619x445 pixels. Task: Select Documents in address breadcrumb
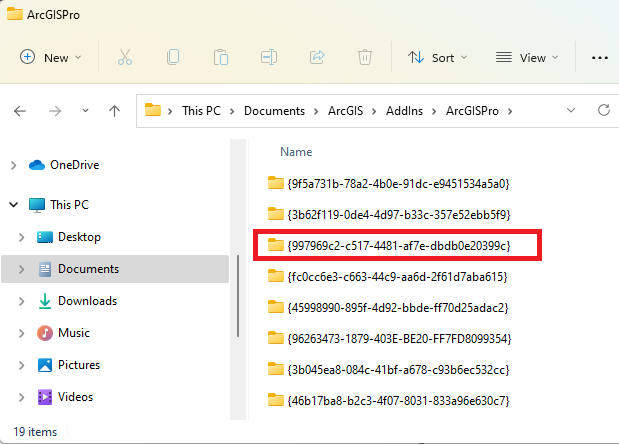(x=274, y=111)
